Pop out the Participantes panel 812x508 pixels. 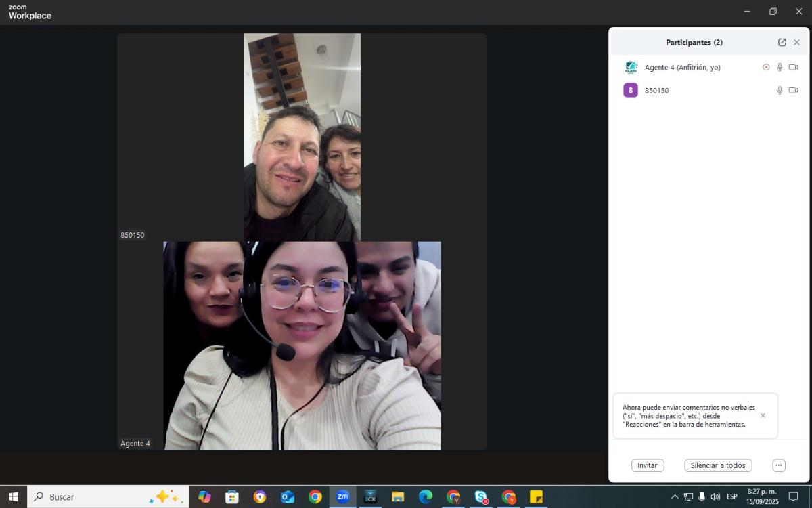pos(782,42)
